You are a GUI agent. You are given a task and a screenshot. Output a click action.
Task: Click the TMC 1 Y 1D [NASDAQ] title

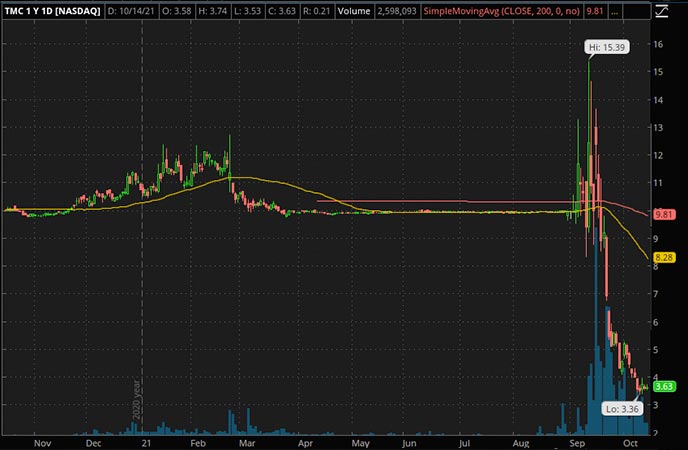tap(52, 11)
